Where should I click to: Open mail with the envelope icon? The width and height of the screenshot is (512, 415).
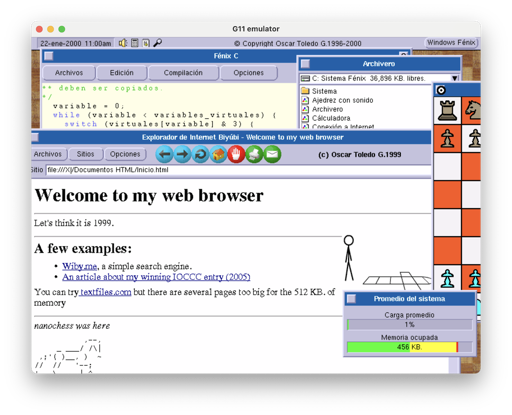point(272,154)
